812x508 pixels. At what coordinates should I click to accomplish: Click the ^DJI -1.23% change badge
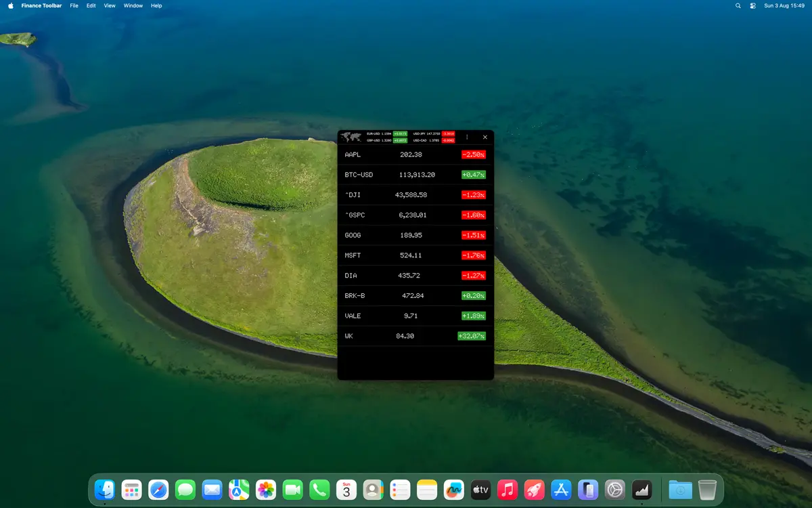click(474, 195)
